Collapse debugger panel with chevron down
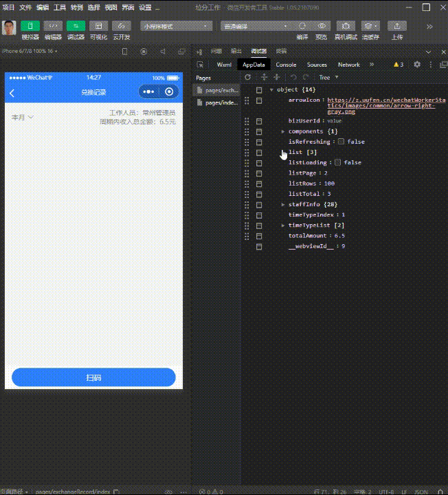 click(428, 52)
